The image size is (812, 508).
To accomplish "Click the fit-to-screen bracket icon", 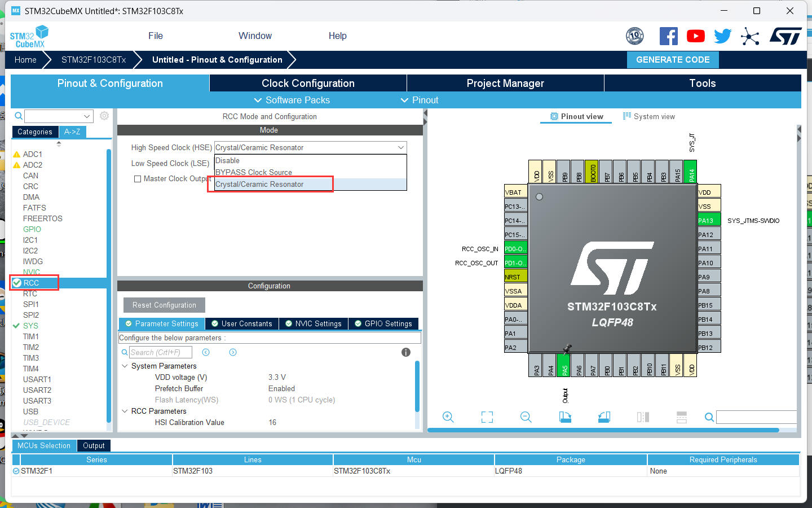I will pos(487,417).
